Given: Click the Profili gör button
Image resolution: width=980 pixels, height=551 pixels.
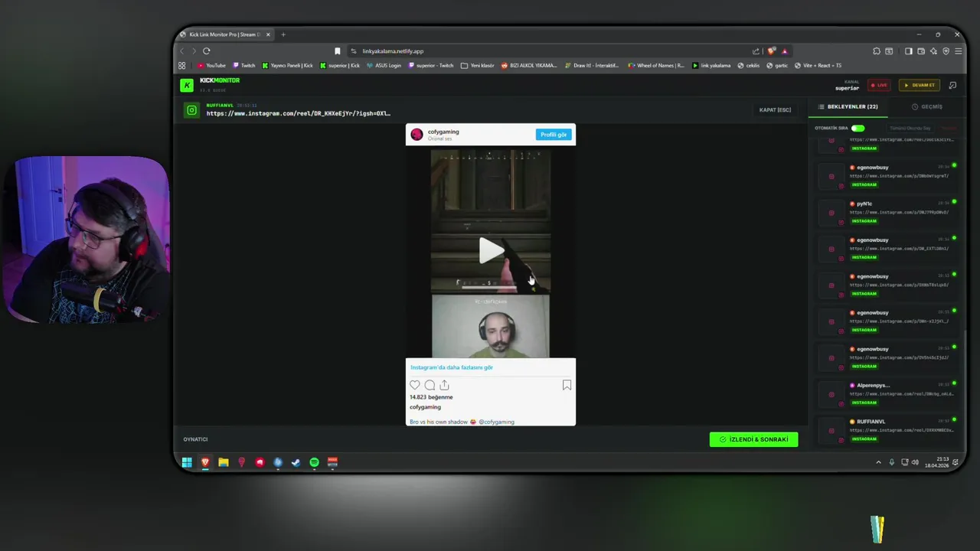Looking at the screenshot, I should click(x=554, y=135).
